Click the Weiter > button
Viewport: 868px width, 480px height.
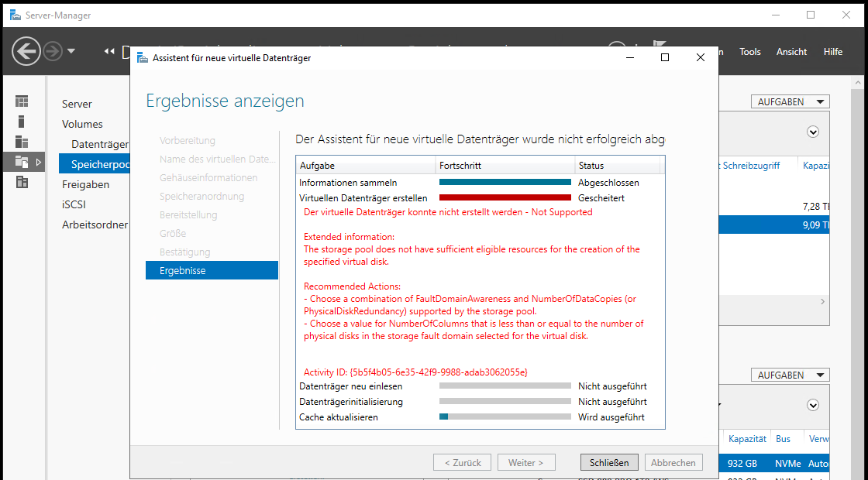(526, 462)
